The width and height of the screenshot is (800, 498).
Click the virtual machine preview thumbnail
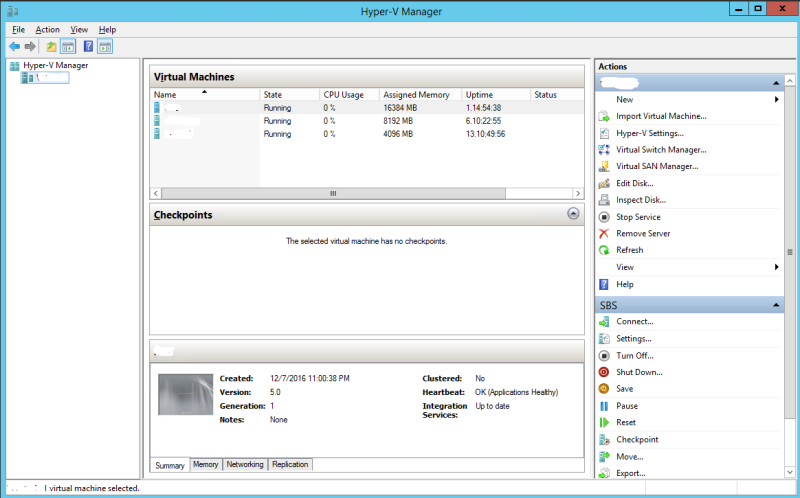[x=186, y=394]
